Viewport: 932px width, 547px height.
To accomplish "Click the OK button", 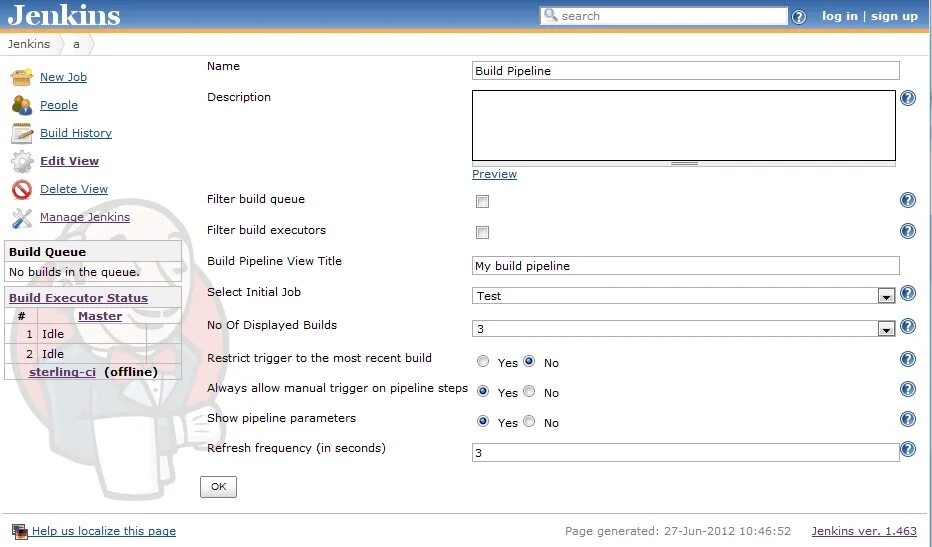I will coord(218,486).
